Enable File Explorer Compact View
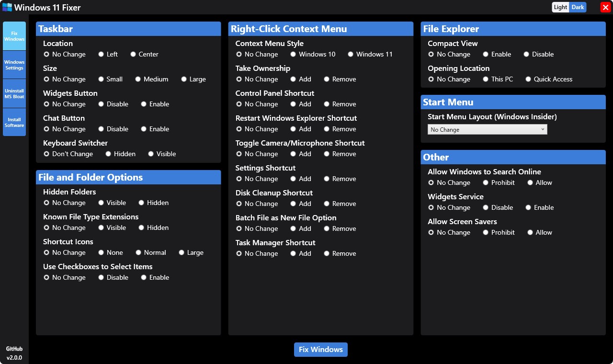The image size is (613, 364). coord(497,54)
